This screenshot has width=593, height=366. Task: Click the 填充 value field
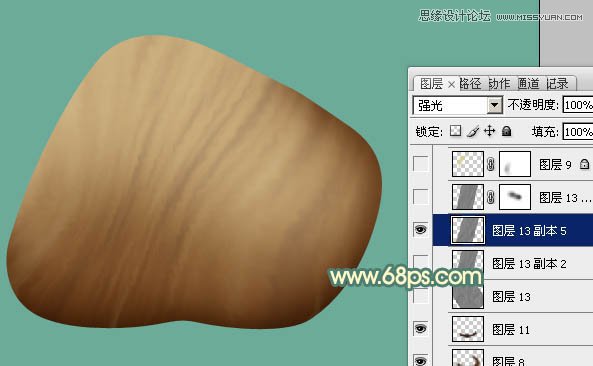click(578, 132)
